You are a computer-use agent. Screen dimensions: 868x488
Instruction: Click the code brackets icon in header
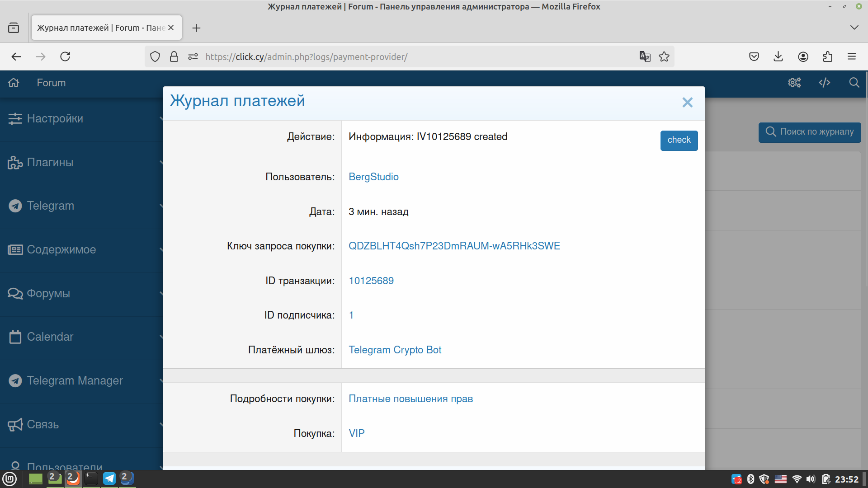point(824,83)
